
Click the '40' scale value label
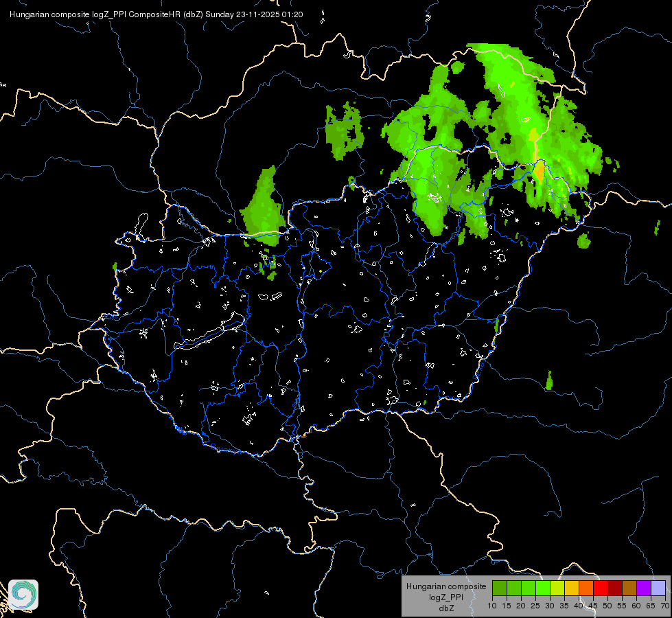point(579,606)
